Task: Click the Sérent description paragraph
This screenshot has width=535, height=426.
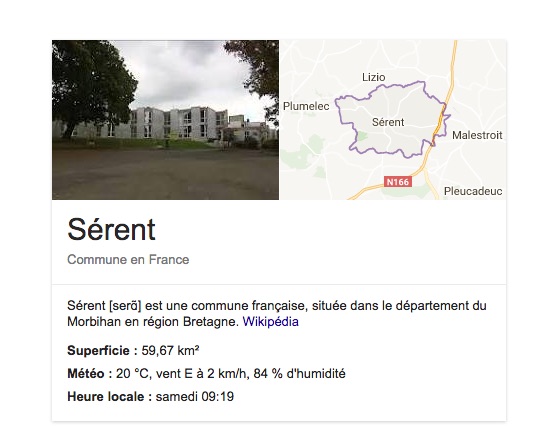Action: pyautogui.click(x=277, y=313)
